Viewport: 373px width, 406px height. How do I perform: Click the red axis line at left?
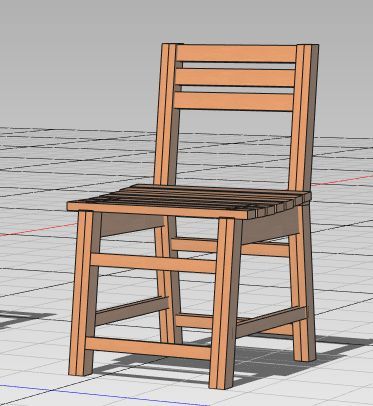coord(37,229)
